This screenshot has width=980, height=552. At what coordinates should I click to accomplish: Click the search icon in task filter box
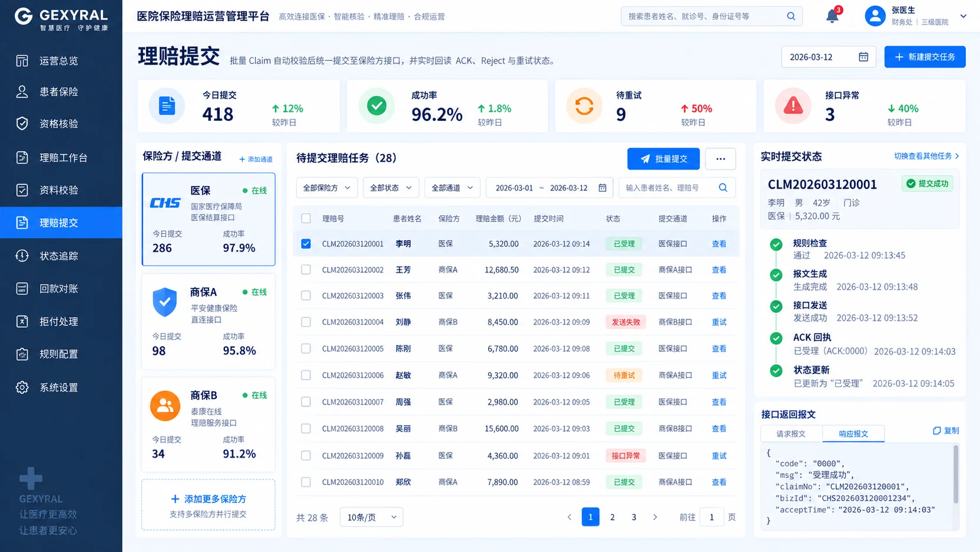[723, 188]
